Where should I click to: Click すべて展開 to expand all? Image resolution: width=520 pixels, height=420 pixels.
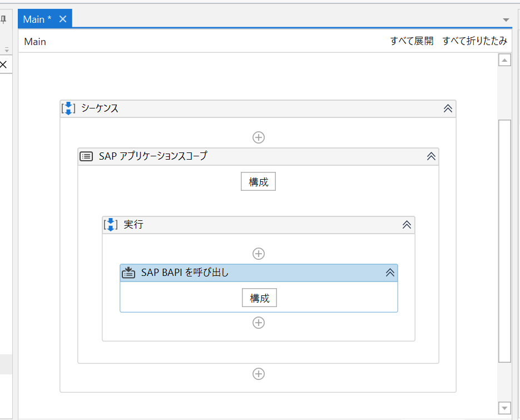pyautogui.click(x=412, y=41)
